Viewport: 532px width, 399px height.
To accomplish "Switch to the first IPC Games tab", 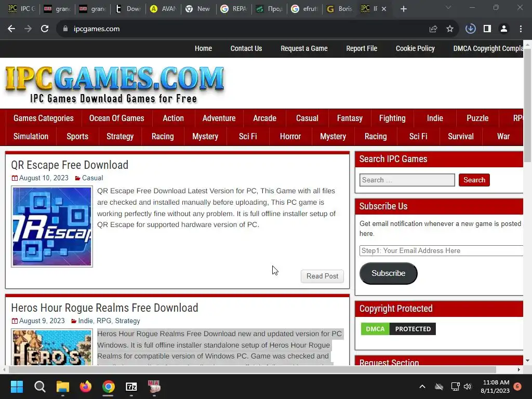I will tap(21, 9).
